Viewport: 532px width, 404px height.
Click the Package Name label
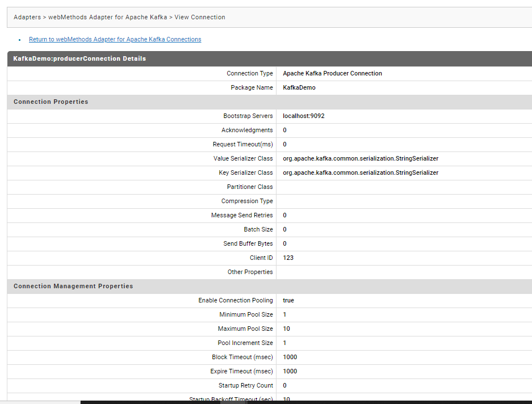click(252, 87)
